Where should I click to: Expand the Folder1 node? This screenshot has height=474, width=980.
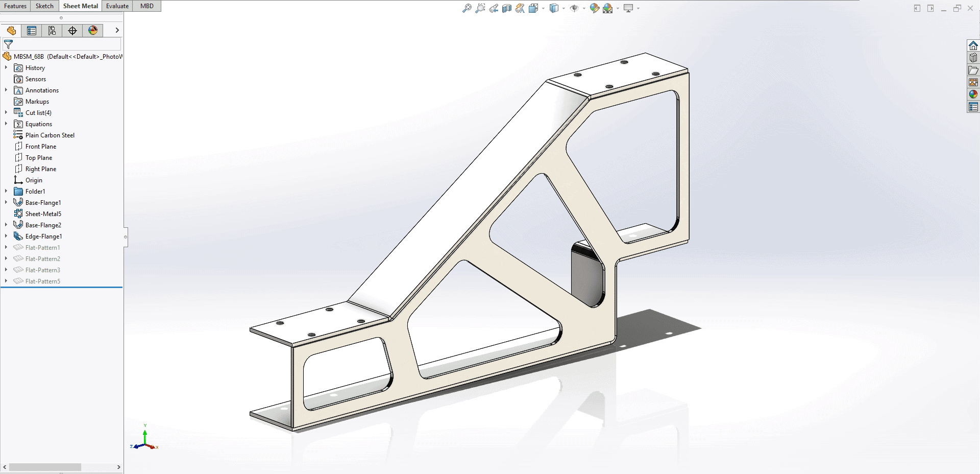[6, 192]
